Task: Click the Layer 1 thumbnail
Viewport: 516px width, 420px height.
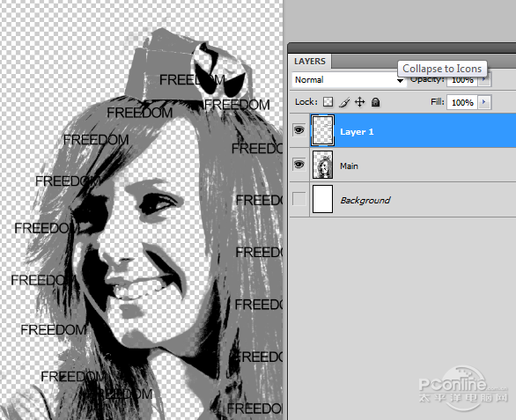Action: tap(322, 130)
